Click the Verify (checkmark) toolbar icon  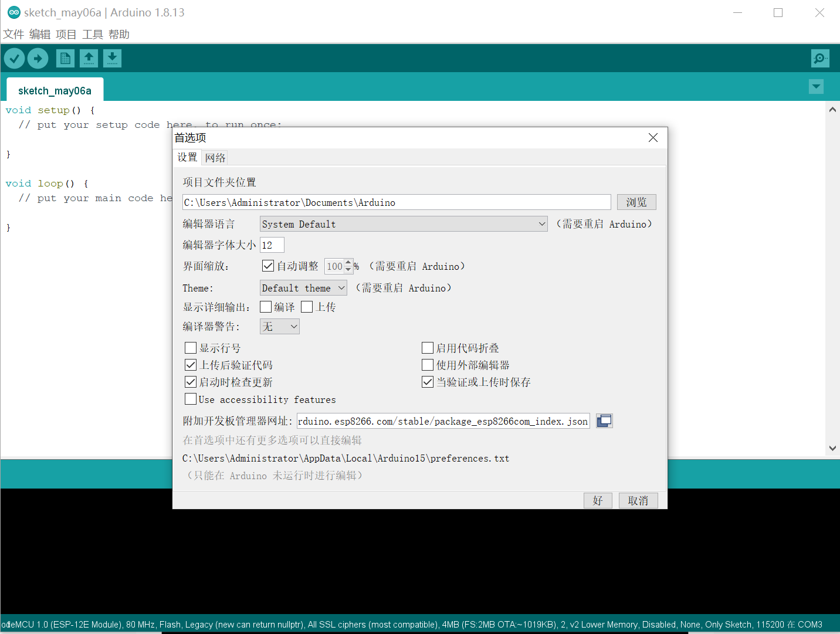14,58
